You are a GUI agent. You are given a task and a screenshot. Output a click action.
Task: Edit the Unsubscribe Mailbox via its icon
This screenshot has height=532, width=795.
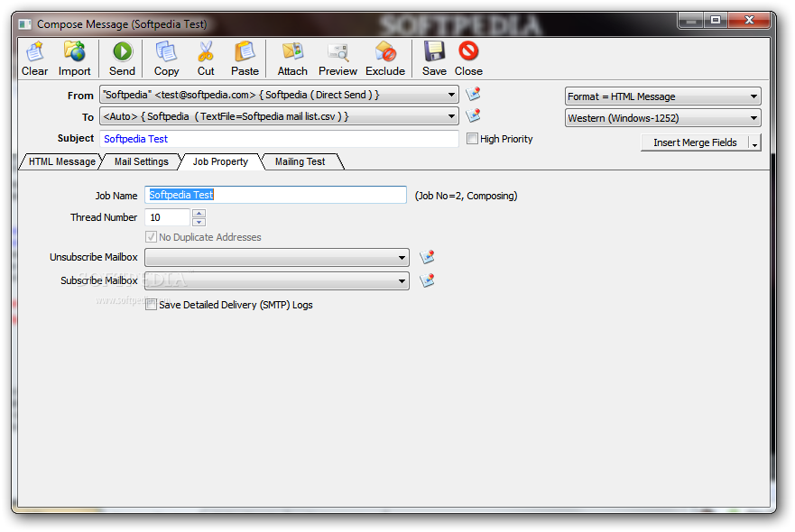427,257
